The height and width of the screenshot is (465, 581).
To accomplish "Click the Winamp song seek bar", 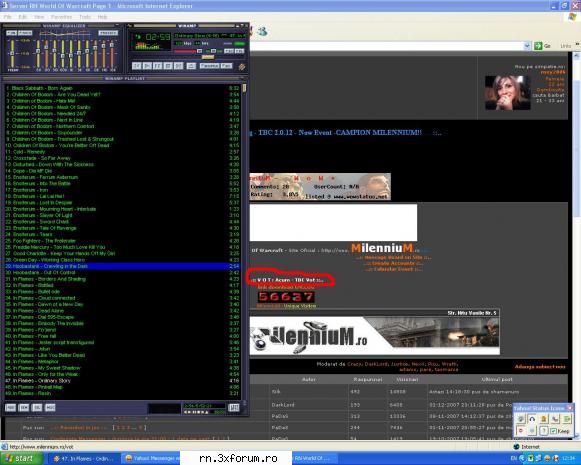I will pos(189,57).
